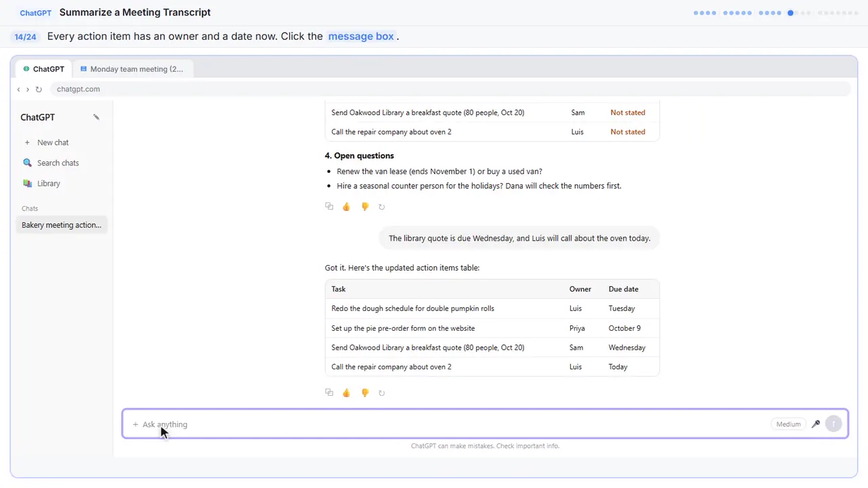Click the chatgpt.com address bar
The image size is (868, 488).
pyautogui.click(x=450, y=89)
